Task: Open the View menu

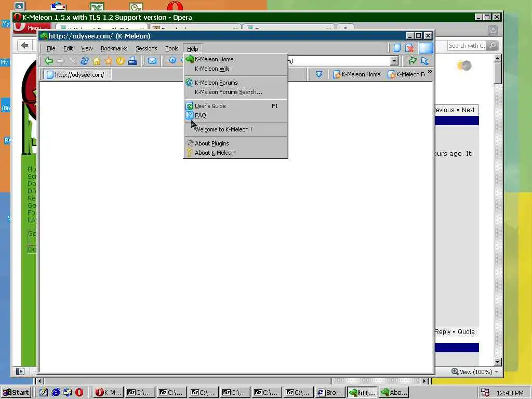Action: pos(87,48)
